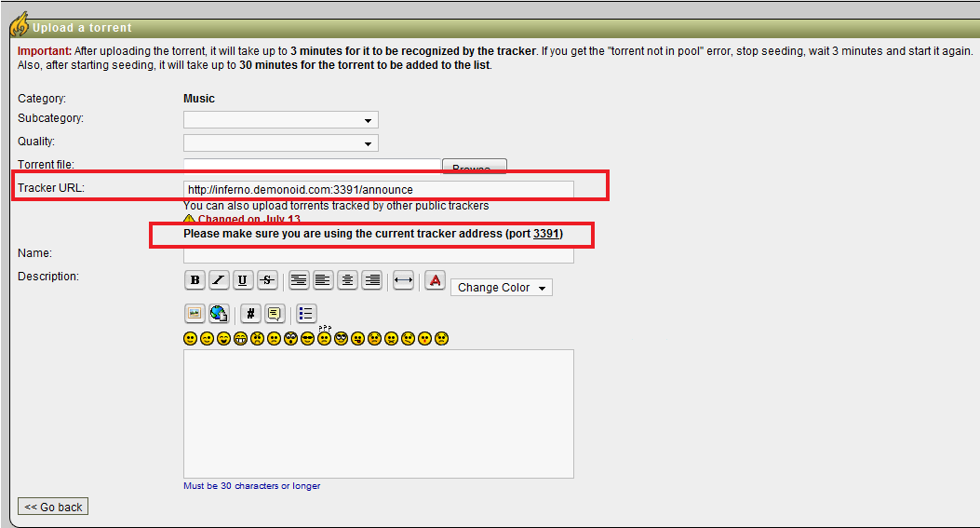Screen dimensions: 980x528
Task: Click the red A font color icon
Action: point(435,280)
